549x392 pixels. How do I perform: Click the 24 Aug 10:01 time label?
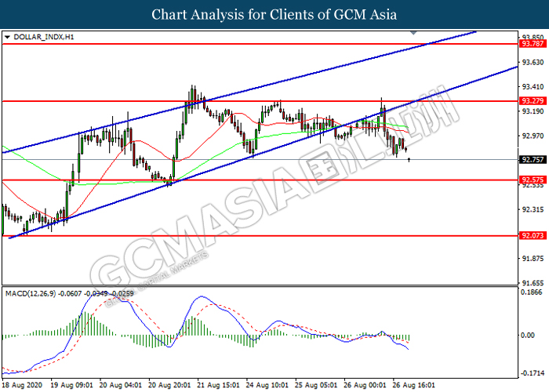(267, 385)
